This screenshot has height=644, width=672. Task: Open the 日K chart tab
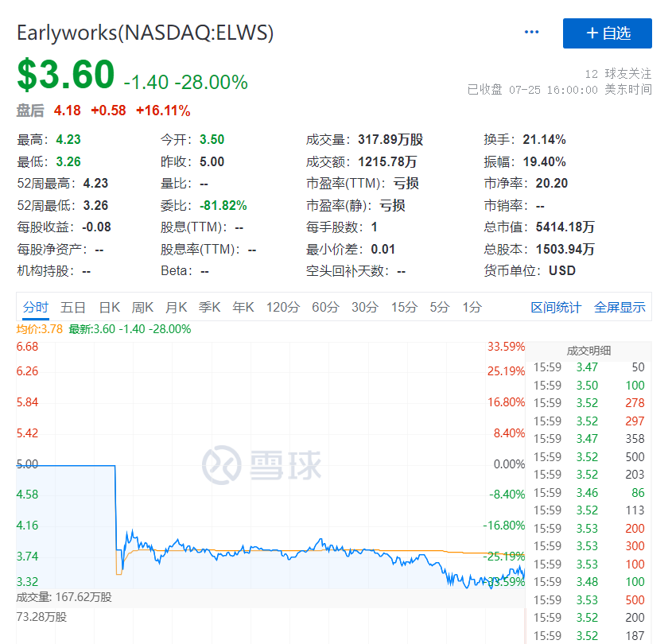coord(109,308)
